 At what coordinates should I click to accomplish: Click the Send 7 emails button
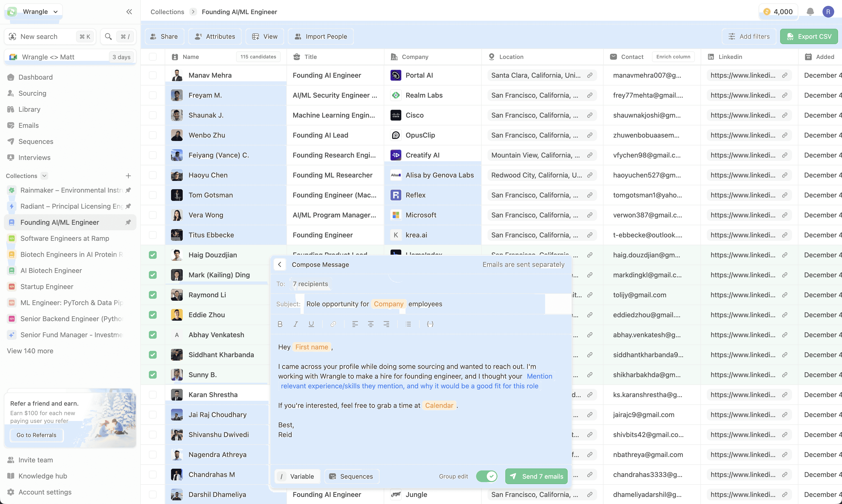coord(536,476)
